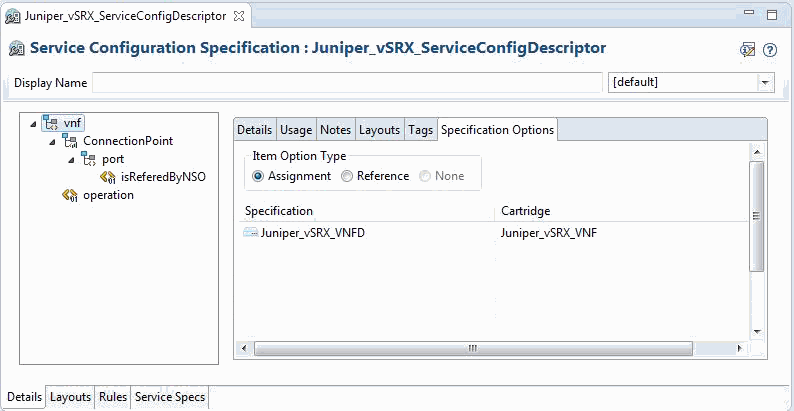Click the isReferedByNSO characteristic icon

pos(108,177)
